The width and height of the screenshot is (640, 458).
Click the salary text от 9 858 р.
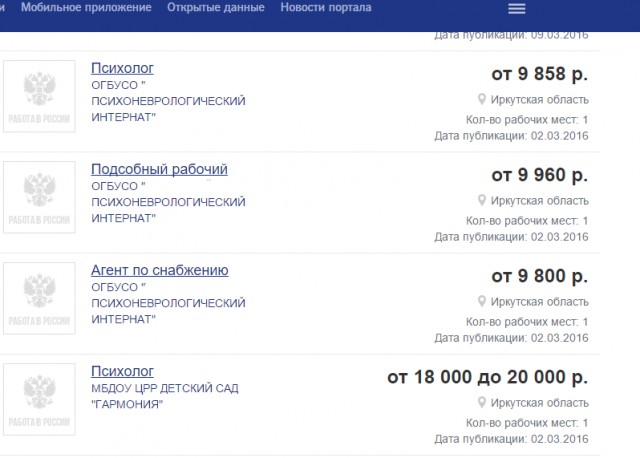click(x=539, y=74)
